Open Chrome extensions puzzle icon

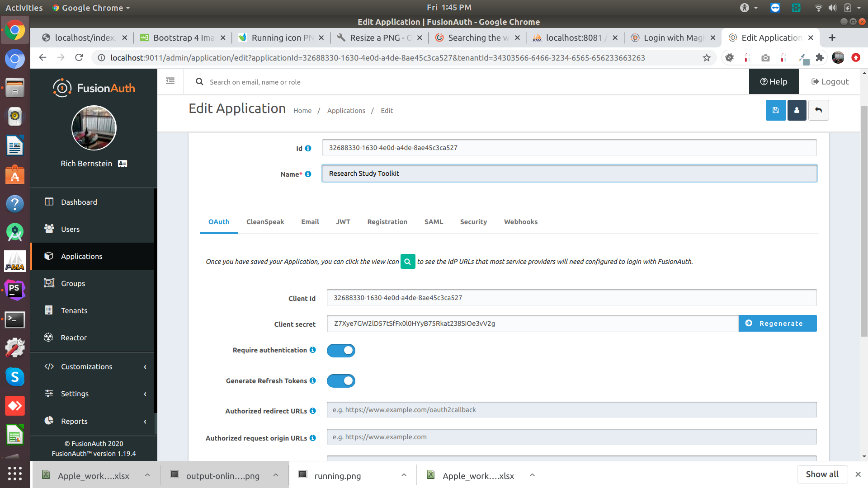[820, 58]
